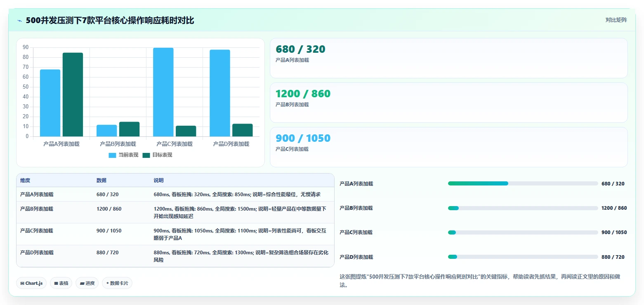Click the description starting with 680ms

[237, 195]
